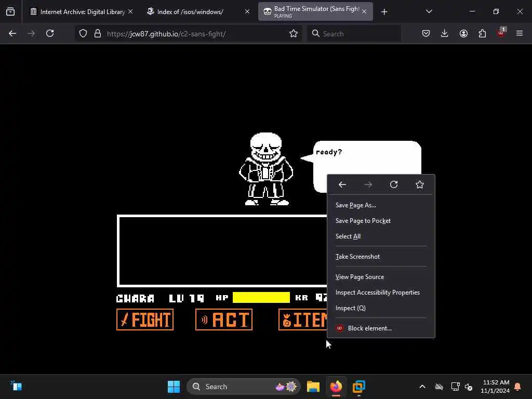This screenshot has height=399, width=532.
Task: Open the Firefox View button
Action: pyautogui.click(x=10, y=12)
